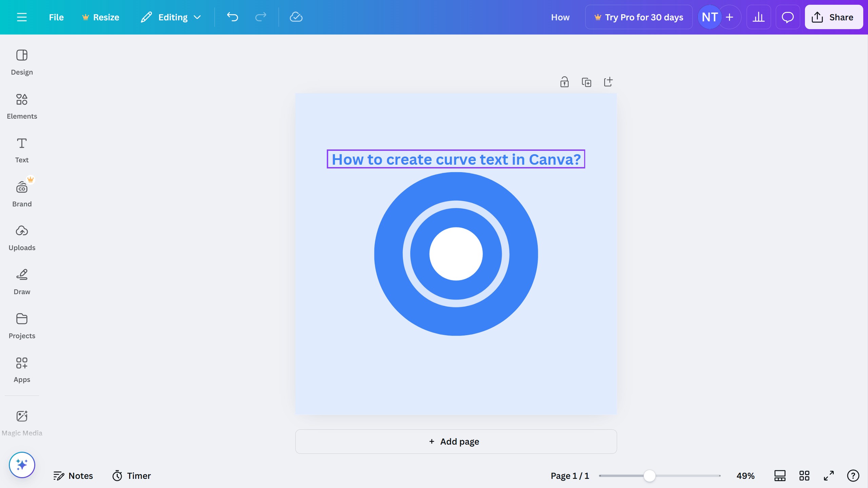The width and height of the screenshot is (868, 488).
Task: Click the Share button
Action: (x=833, y=17)
